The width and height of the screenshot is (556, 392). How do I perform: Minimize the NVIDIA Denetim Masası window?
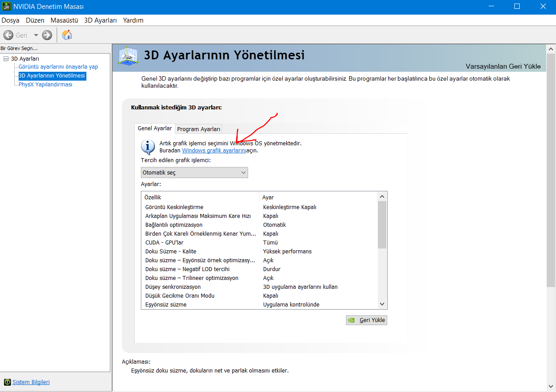point(491,6)
